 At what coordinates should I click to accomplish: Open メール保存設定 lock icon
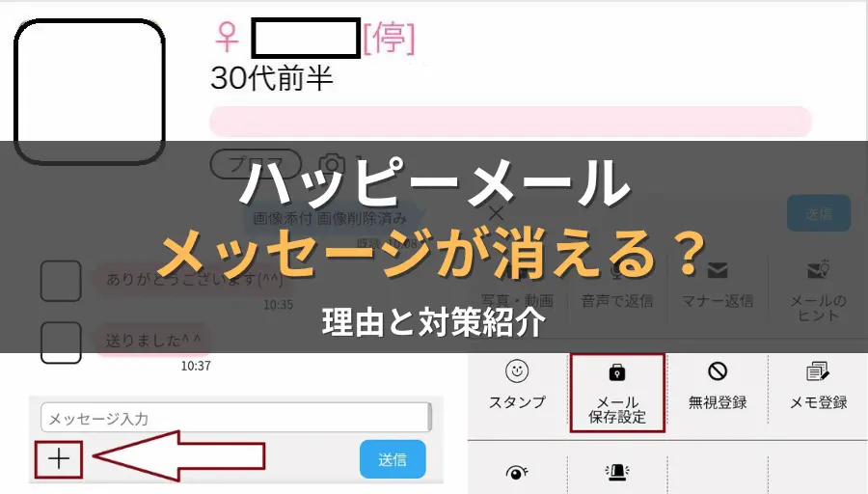tap(616, 372)
